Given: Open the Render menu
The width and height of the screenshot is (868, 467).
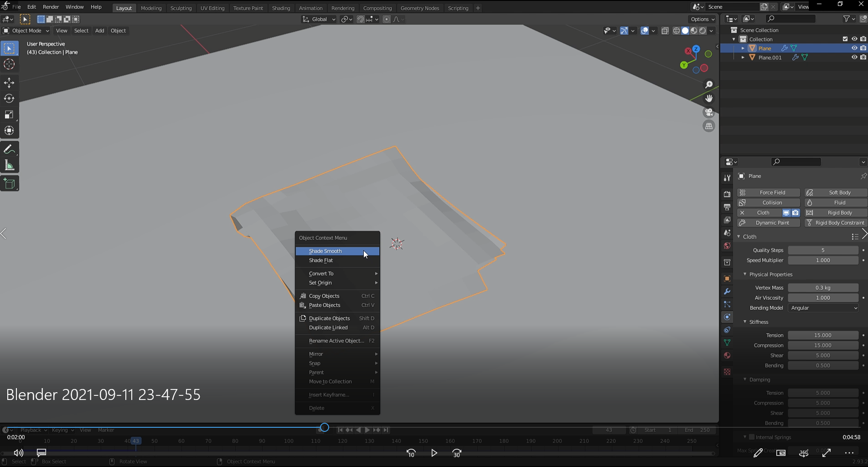Looking at the screenshot, I should point(51,7).
